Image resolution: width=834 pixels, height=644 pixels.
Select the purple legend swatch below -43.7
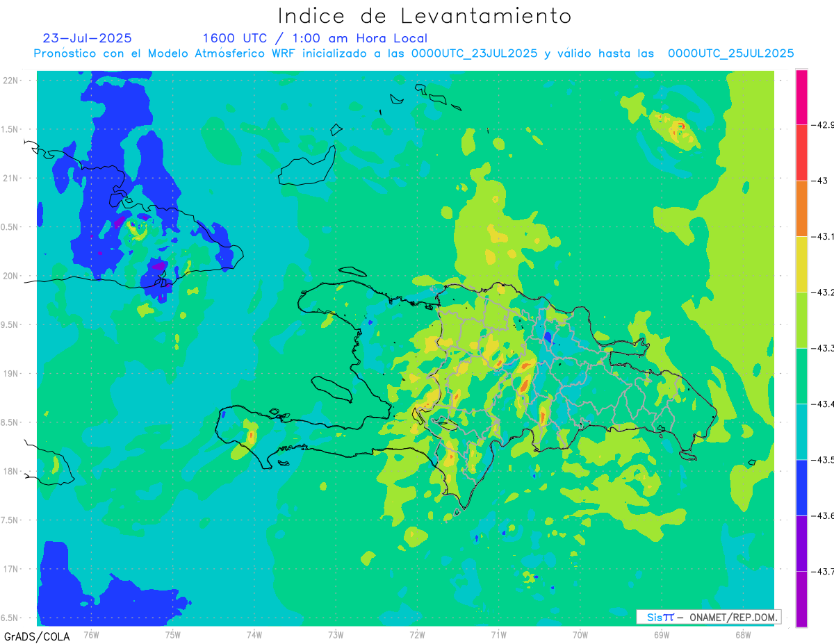coord(801,599)
